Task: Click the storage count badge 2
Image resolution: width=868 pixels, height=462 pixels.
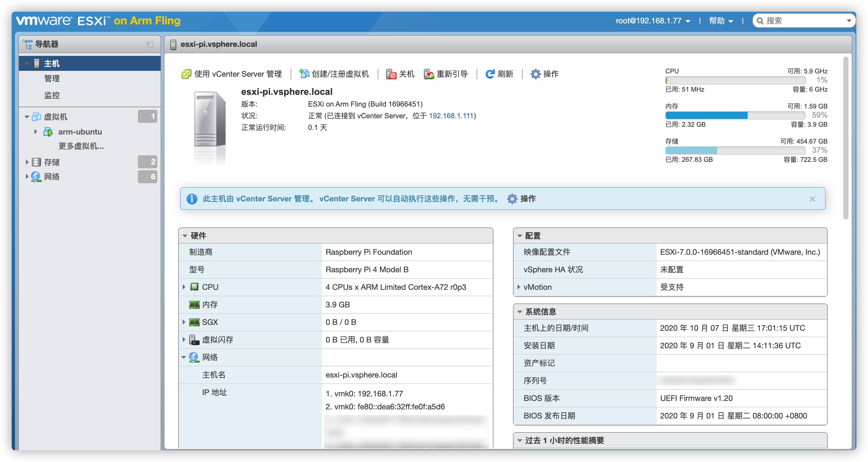Action: point(148,162)
